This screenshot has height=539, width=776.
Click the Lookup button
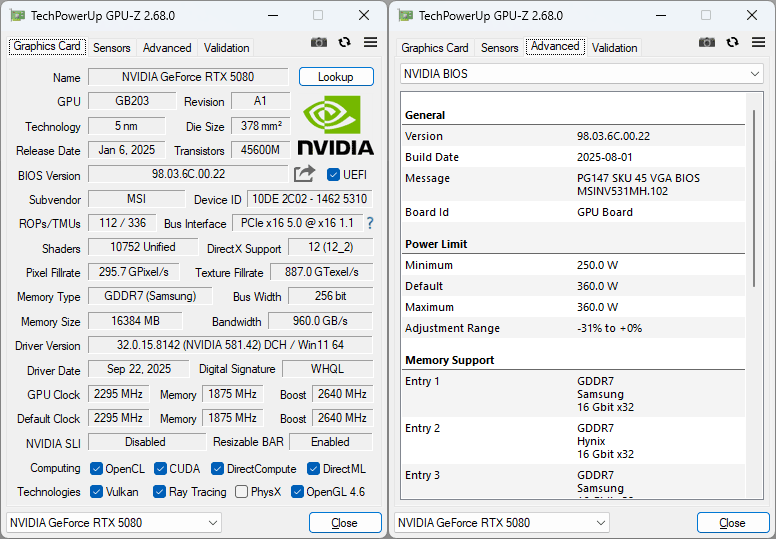(x=335, y=77)
